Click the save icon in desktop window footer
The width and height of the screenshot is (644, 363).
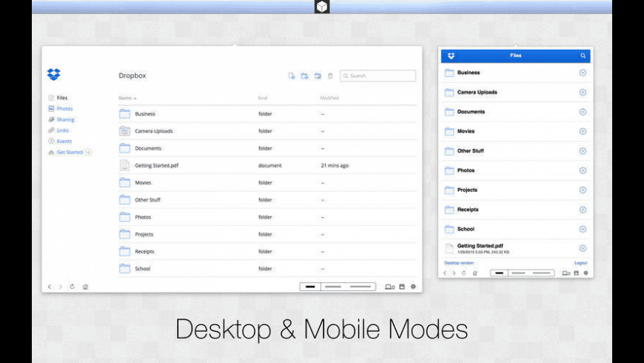[x=402, y=287]
